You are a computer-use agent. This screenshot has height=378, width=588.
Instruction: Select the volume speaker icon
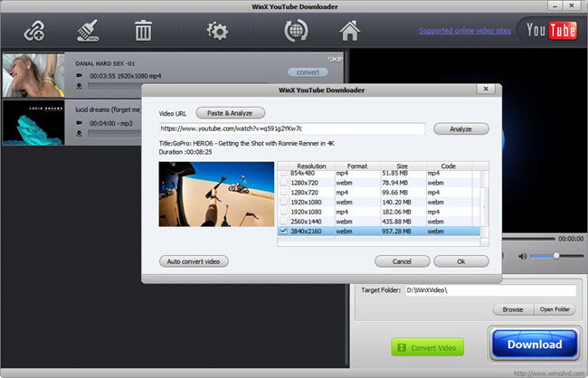pyautogui.click(x=522, y=256)
